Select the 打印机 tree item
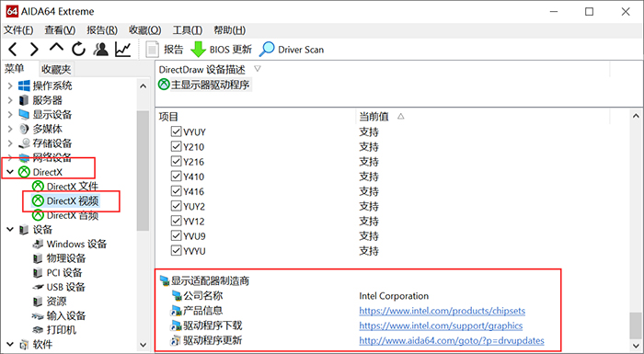 [x=54, y=330]
